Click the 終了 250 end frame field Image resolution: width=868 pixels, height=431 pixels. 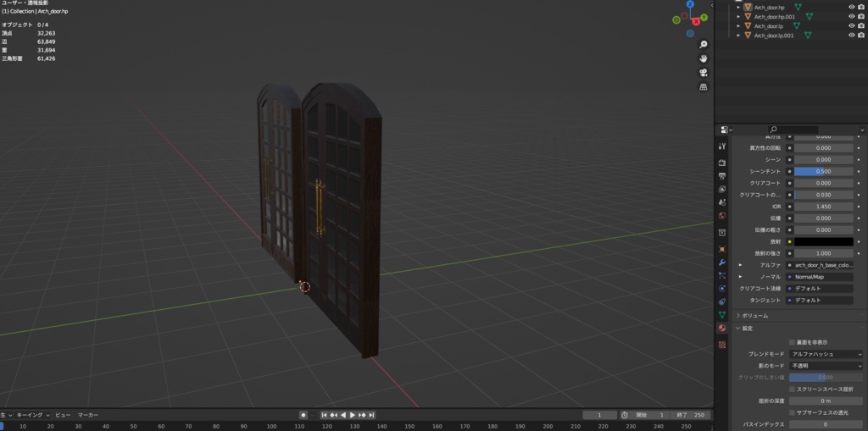pos(690,415)
